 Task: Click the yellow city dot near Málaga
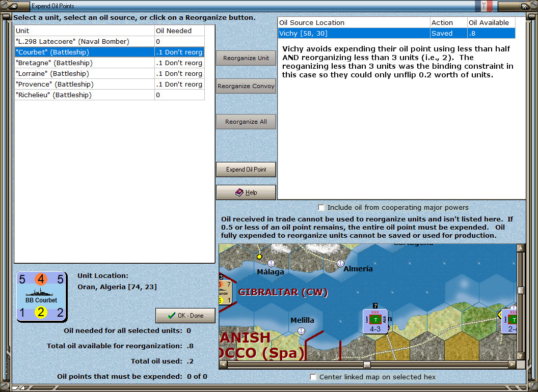tap(259, 257)
